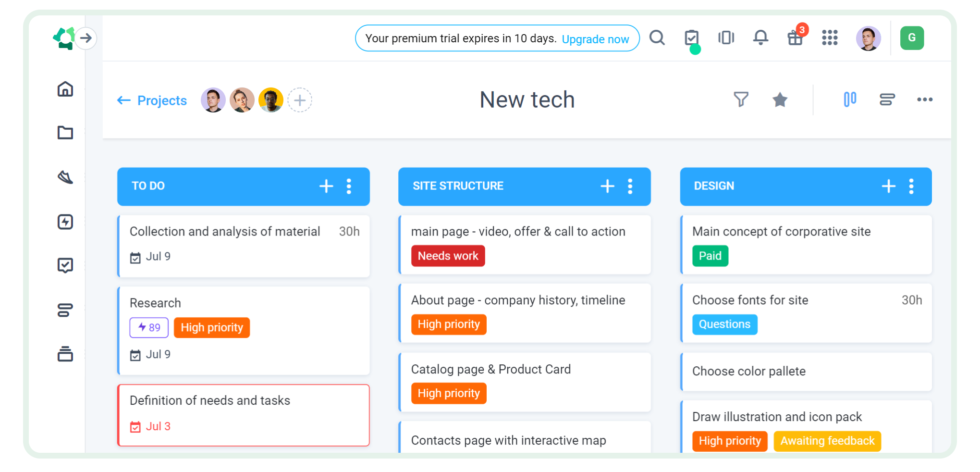Click the red Needs work label
980x472 pixels.
[448, 256]
